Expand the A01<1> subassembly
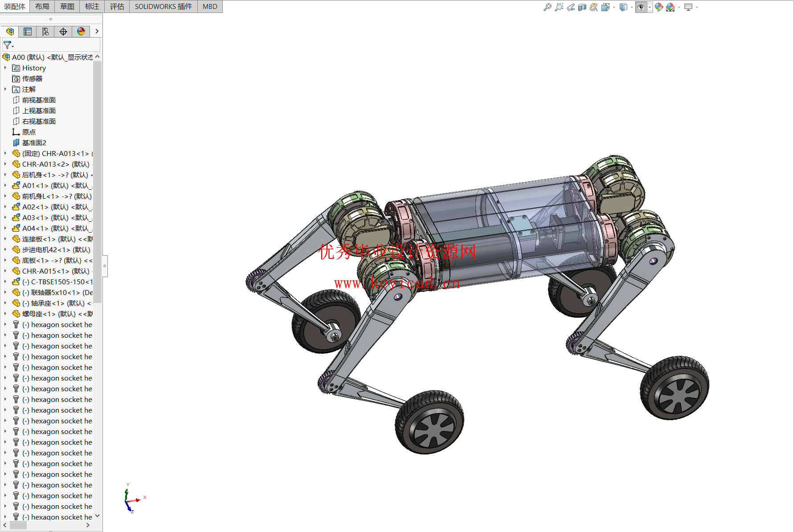793x532 pixels. tap(5, 185)
